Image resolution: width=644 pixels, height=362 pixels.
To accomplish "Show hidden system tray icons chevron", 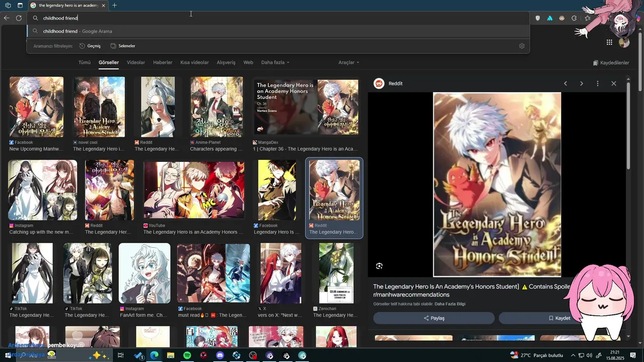I will (573, 355).
